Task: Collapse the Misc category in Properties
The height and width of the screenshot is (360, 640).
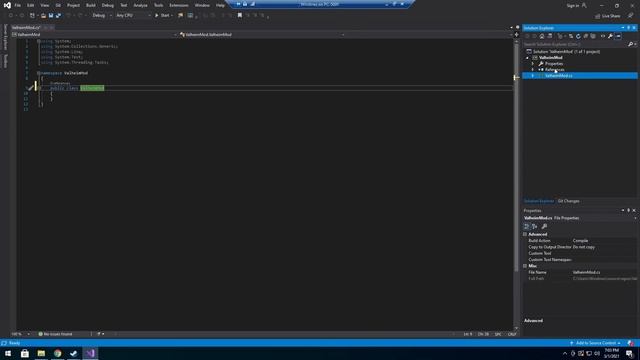Action: (x=525, y=266)
